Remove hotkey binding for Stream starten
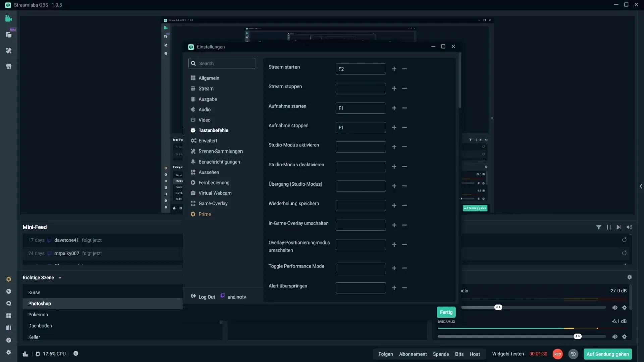 pos(405,69)
